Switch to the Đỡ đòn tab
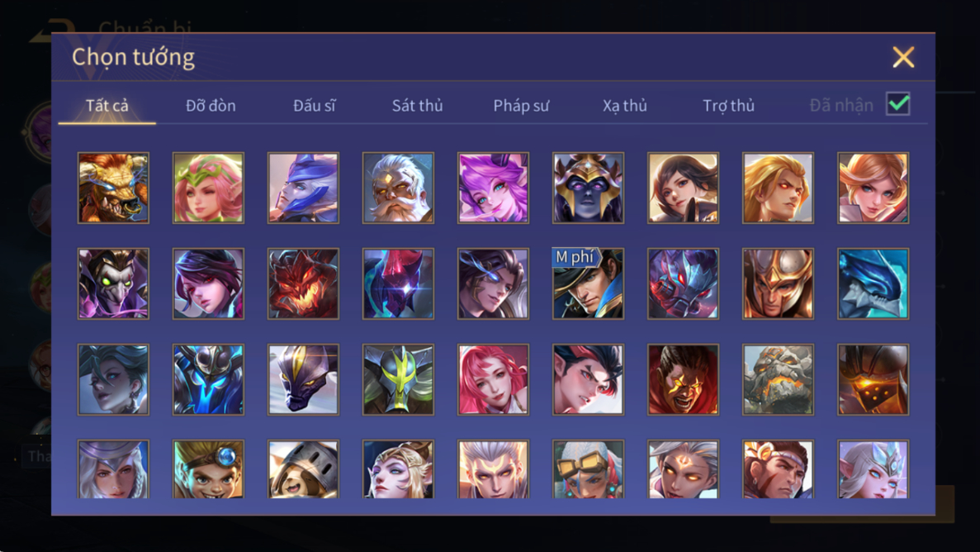This screenshot has width=980, height=552. [x=211, y=106]
